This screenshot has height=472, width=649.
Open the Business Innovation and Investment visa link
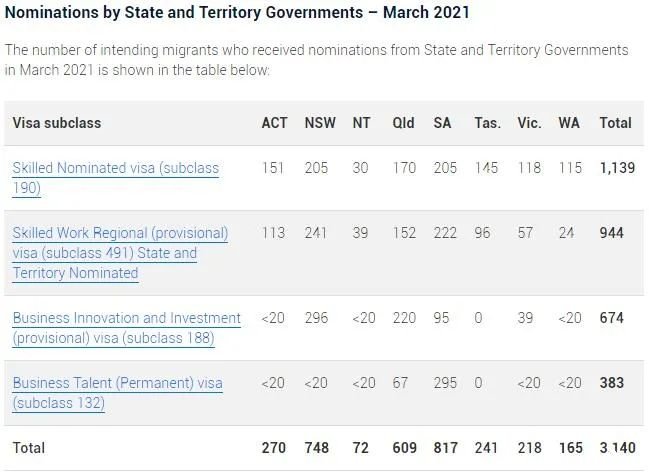pos(127,328)
